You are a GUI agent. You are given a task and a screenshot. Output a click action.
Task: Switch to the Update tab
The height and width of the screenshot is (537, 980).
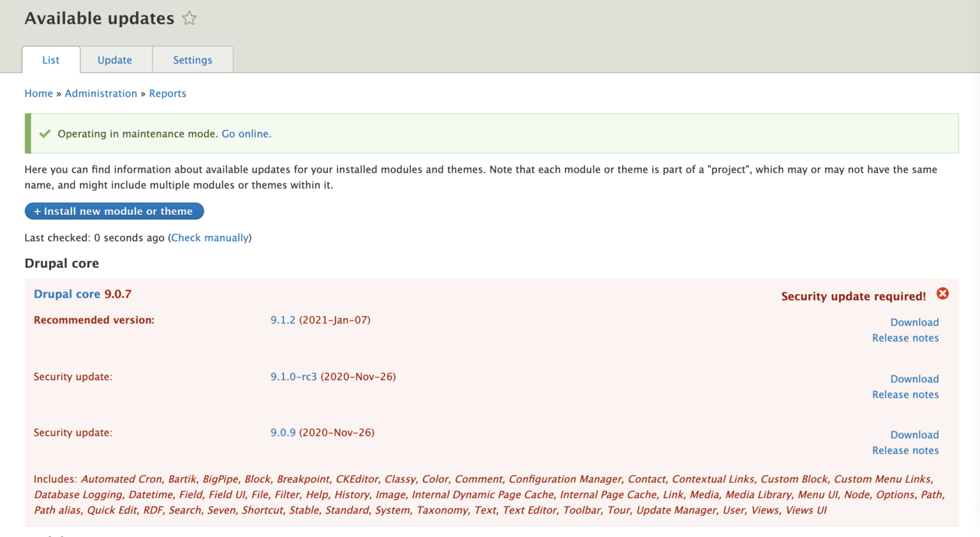tap(115, 59)
